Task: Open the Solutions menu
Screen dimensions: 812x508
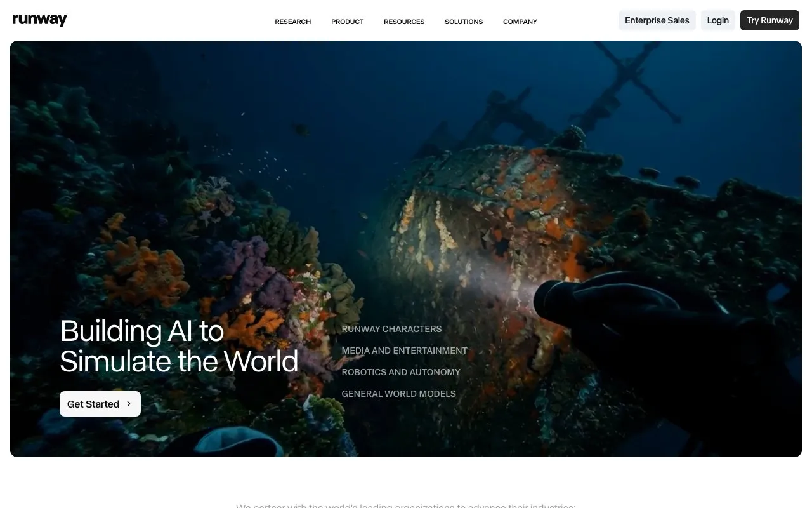Action: 464,22
